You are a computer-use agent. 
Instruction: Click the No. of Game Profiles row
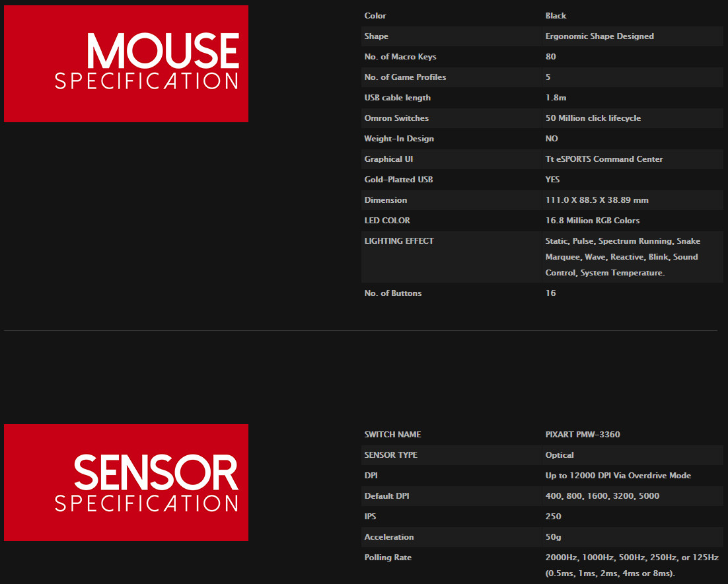542,77
